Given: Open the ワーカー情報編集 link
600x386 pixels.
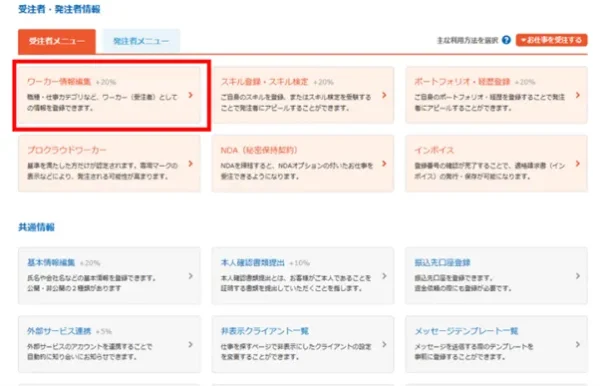Looking at the screenshot, I should tap(59, 82).
